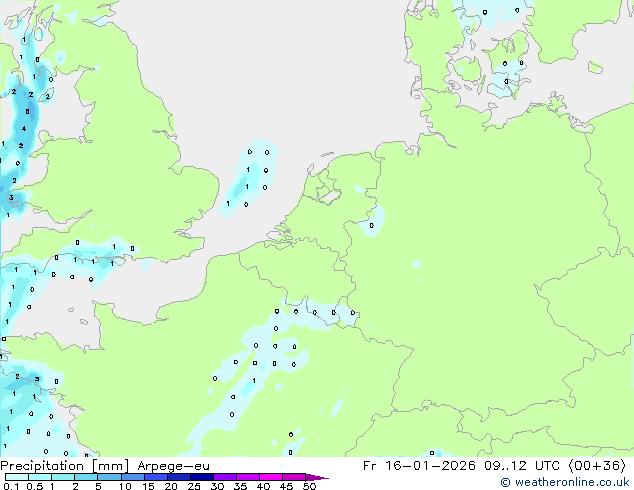Image resolution: width=634 pixels, height=490 pixels.
Task: Choose the 35–40 mm violet legend swatch
Action: pos(248,477)
